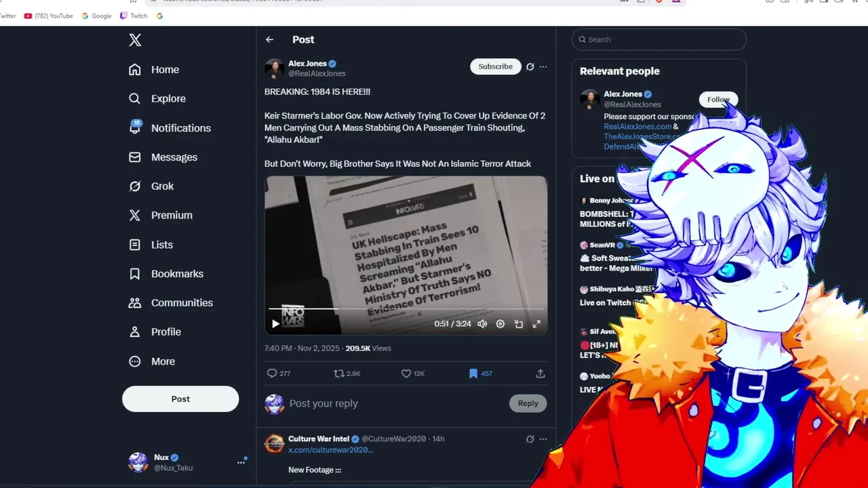The width and height of the screenshot is (868, 488).
Task: Click the Search field
Action: coord(659,39)
